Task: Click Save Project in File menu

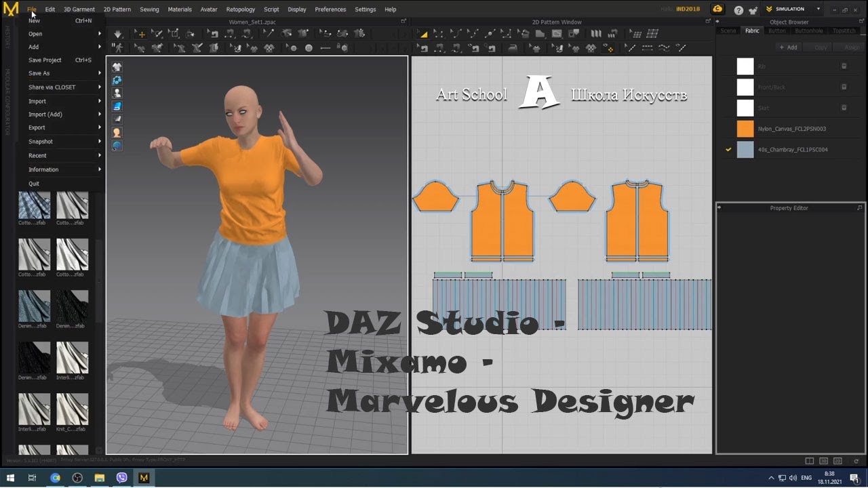Action: [45, 60]
